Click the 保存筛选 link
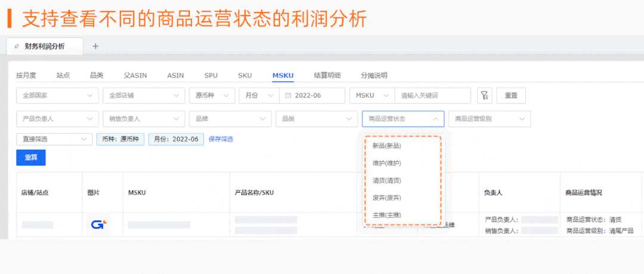 [221, 139]
